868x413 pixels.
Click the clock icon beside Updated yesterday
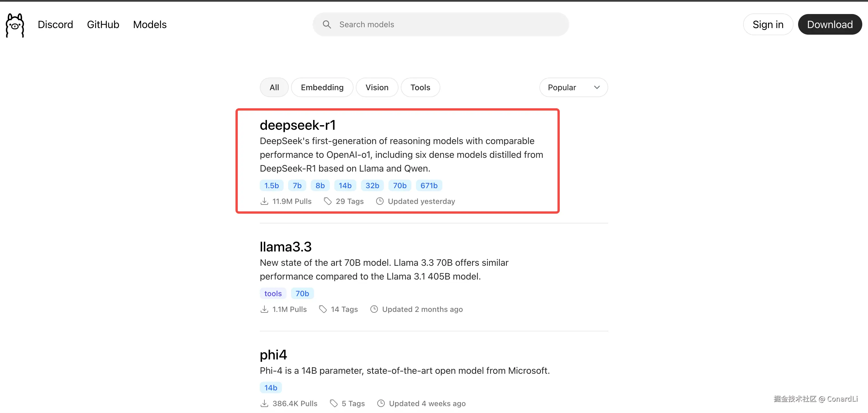point(380,201)
